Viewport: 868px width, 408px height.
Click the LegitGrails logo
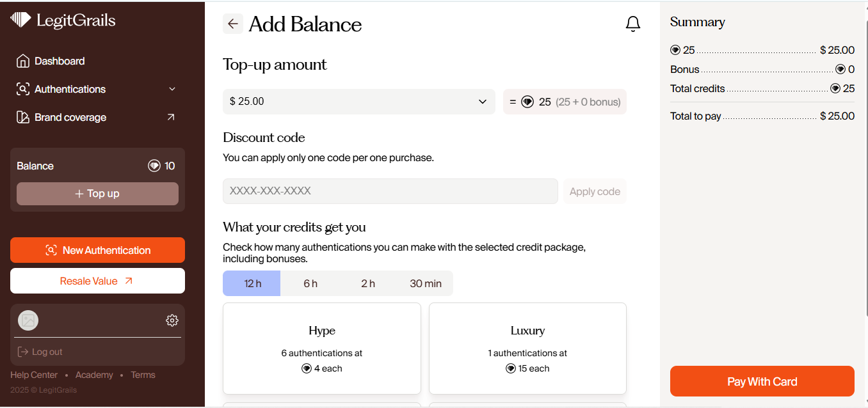pos(63,20)
